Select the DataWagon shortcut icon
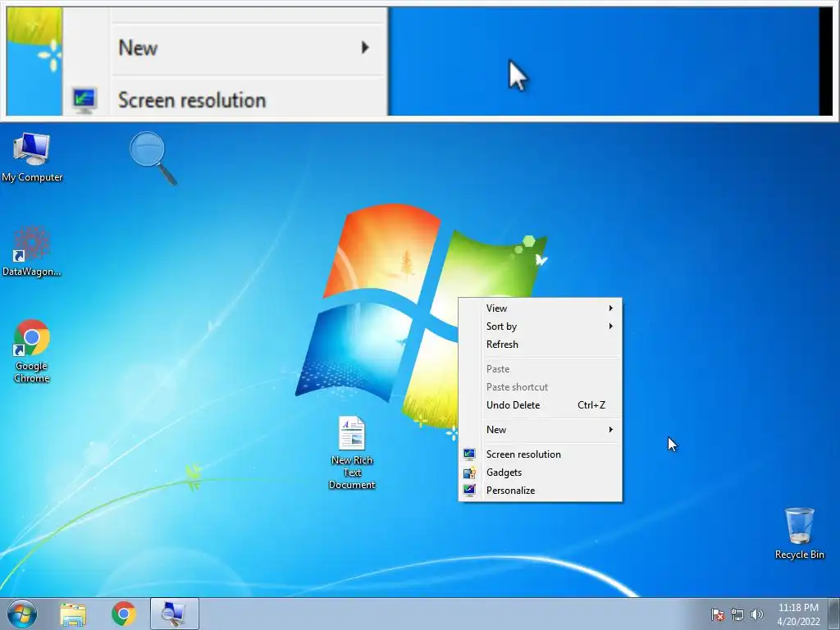 coord(32,252)
